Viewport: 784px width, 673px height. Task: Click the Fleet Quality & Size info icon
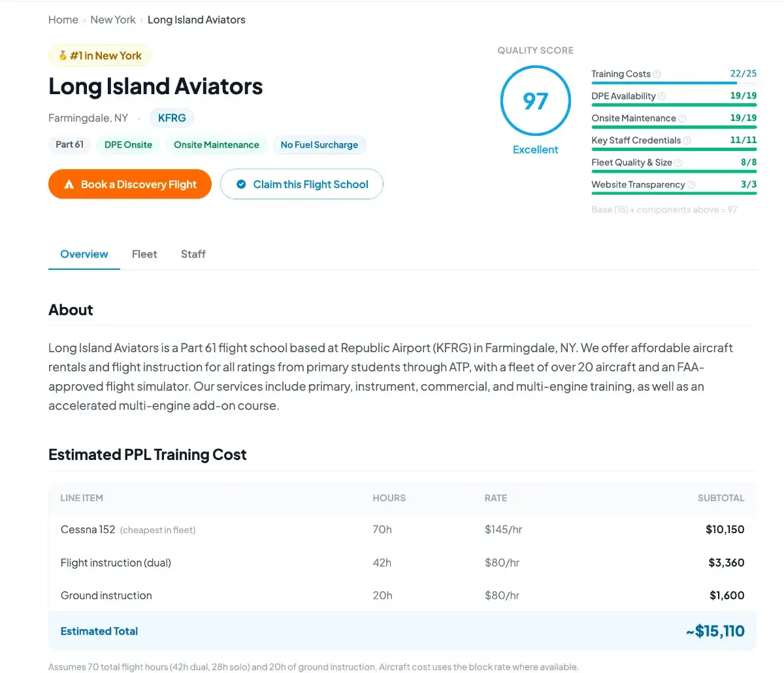[x=678, y=163]
